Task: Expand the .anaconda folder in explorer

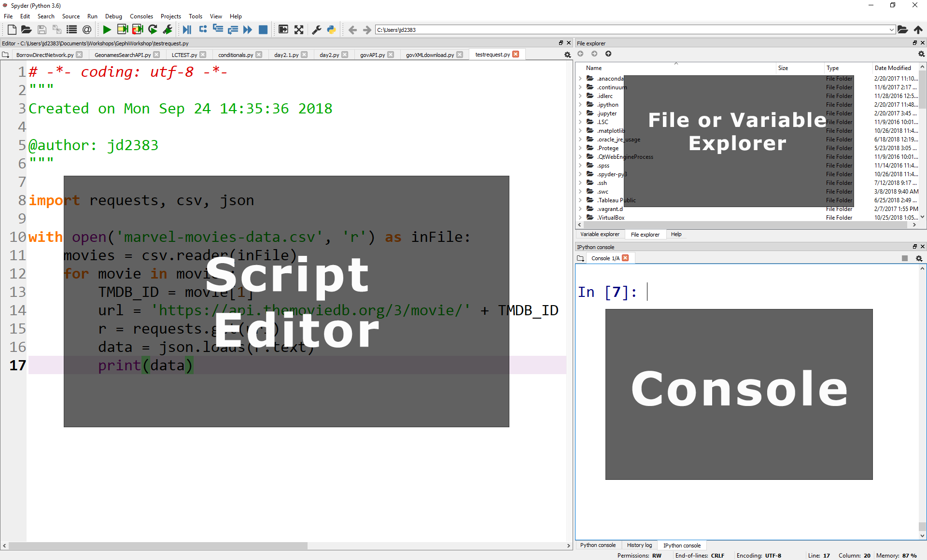Action: pos(581,78)
